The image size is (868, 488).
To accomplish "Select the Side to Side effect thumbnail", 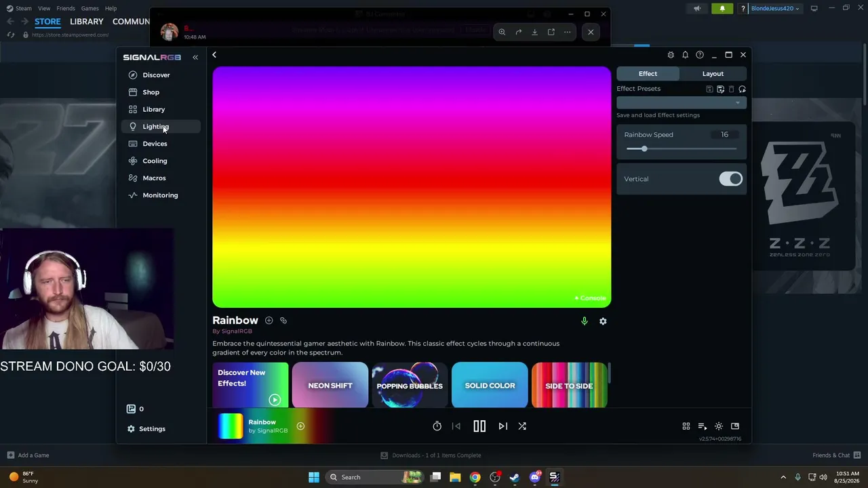I will pos(569,385).
